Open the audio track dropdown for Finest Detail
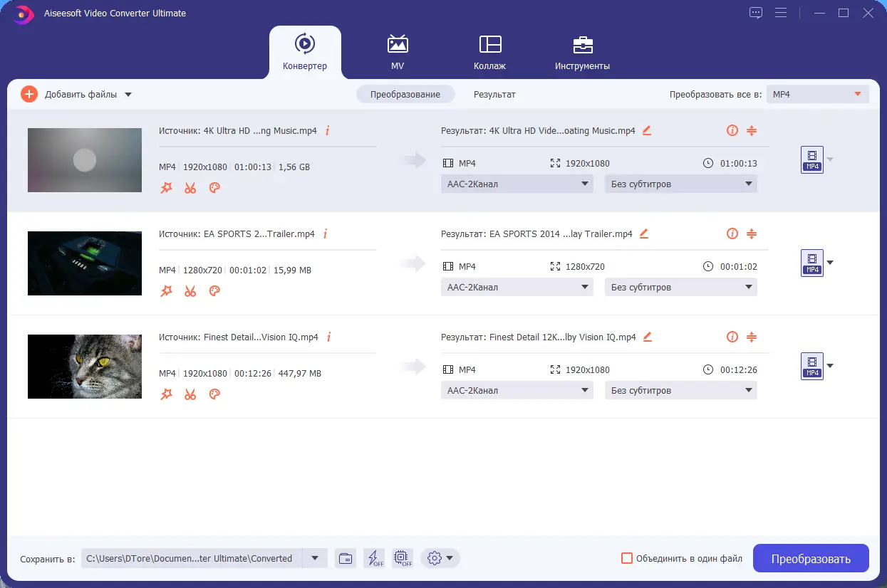Screen dimensions: 887x588 point(517,390)
